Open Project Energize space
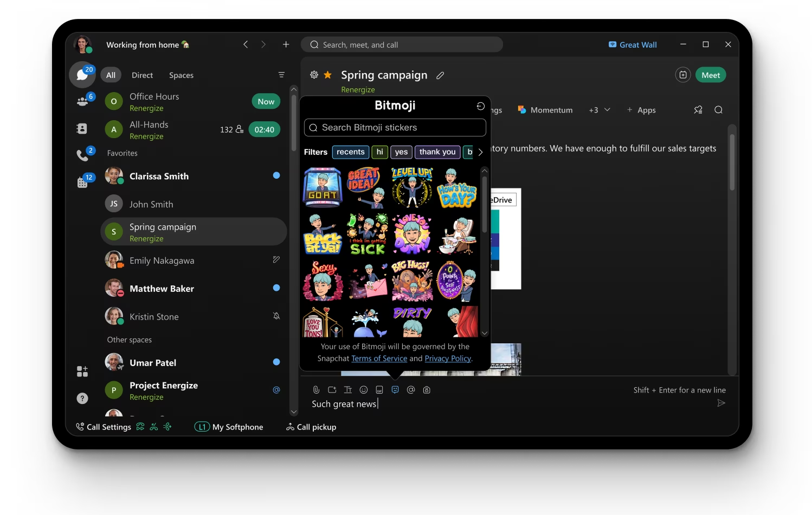The image size is (812, 515). (194, 390)
